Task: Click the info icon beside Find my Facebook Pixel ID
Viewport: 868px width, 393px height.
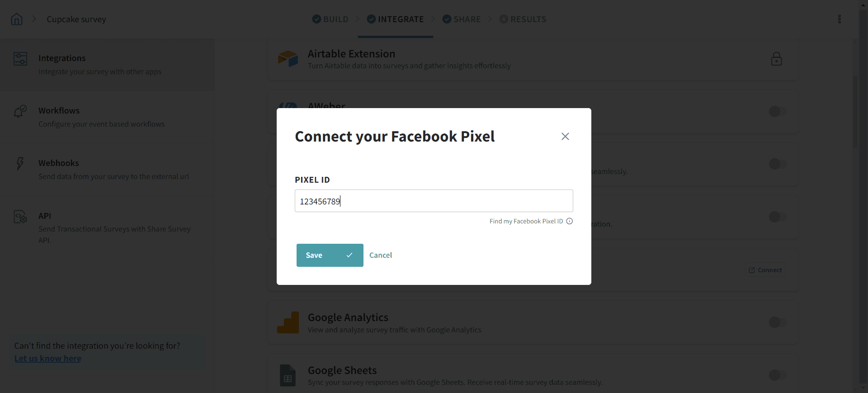Action: [x=569, y=221]
